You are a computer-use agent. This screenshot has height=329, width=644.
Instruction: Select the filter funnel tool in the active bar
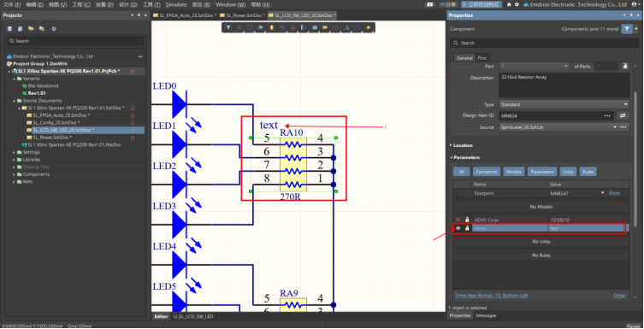[228, 27]
